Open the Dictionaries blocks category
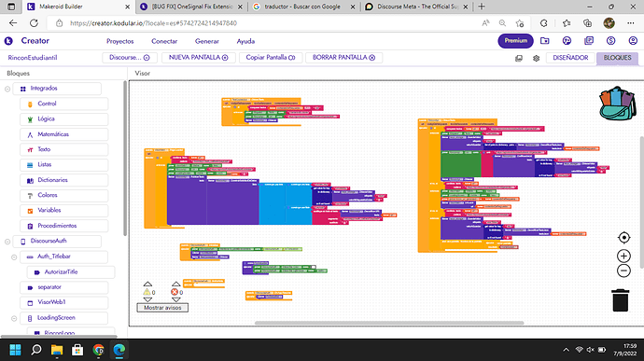 click(63, 180)
